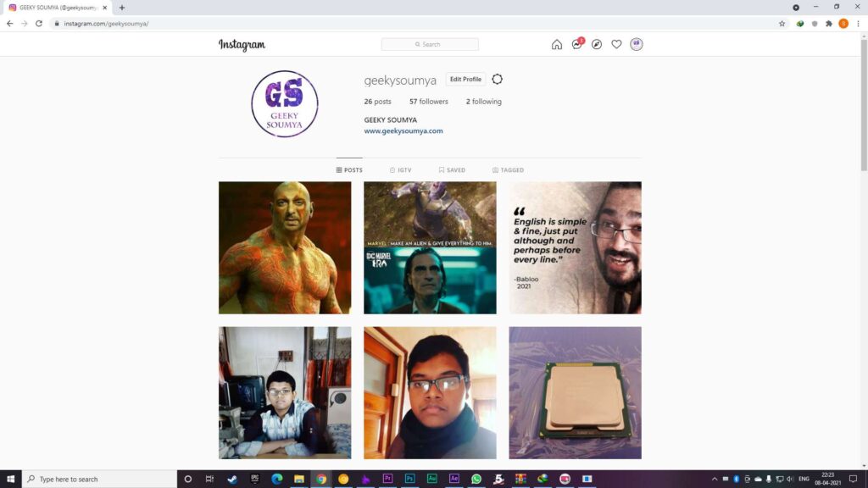The height and width of the screenshot is (488, 868).
Task: Open the www.geekysoumya.com link
Action: click(x=403, y=130)
